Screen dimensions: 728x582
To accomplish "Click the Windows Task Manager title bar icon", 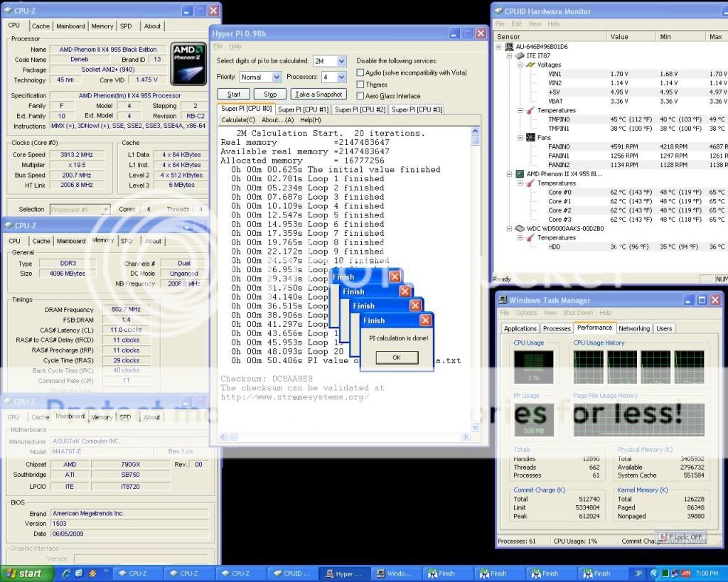I will click(503, 300).
